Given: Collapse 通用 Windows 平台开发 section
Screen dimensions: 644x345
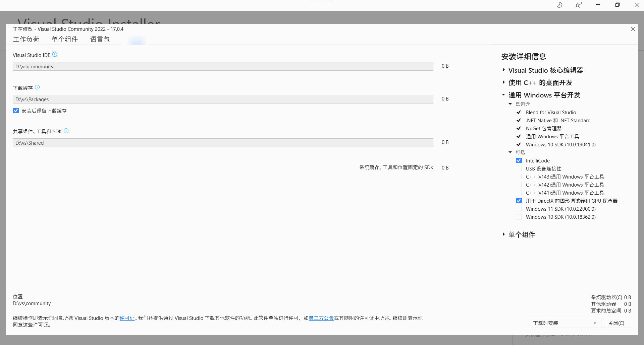Looking at the screenshot, I should pyautogui.click(x=503, y=95).
